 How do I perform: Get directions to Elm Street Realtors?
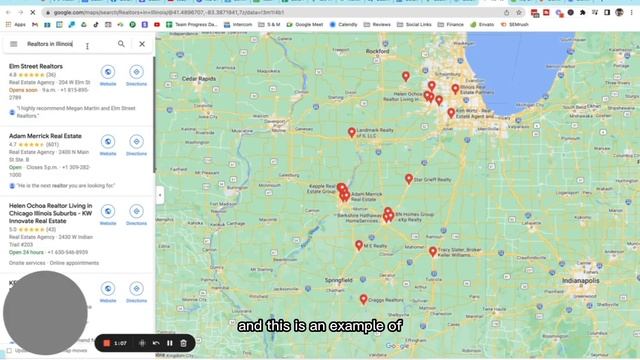point(136,72)
